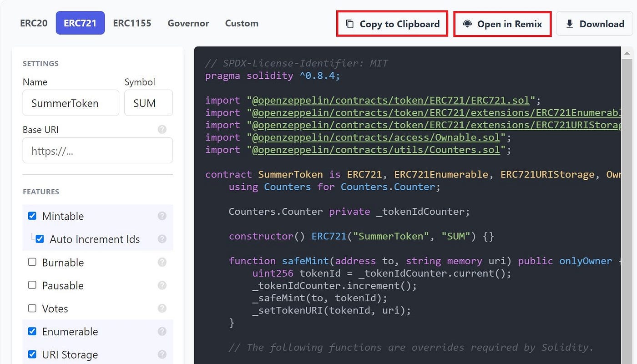Screen dimensions: 637x364
Task: Switch to the Governor tab
Action: click(x=188, y=23)
